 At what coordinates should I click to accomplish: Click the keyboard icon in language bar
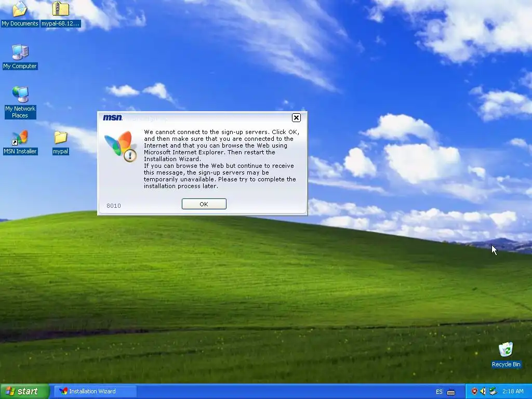451,392
